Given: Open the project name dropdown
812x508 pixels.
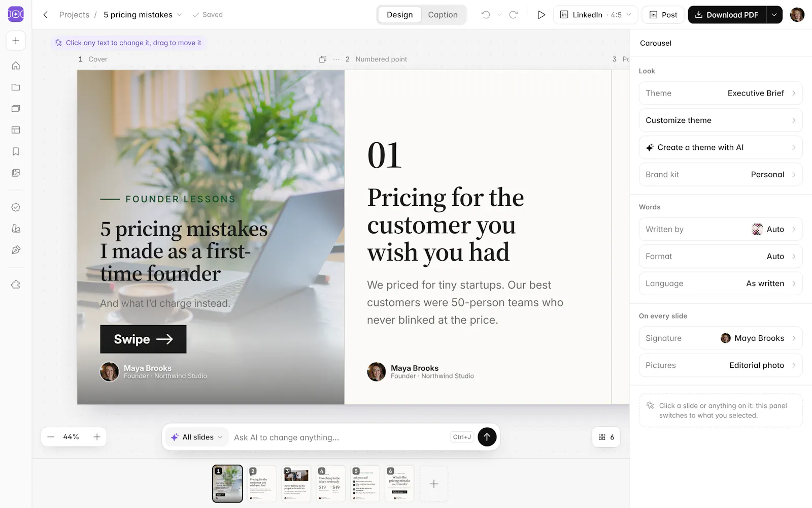Looking at the screenshot, I should coord(143,15).
